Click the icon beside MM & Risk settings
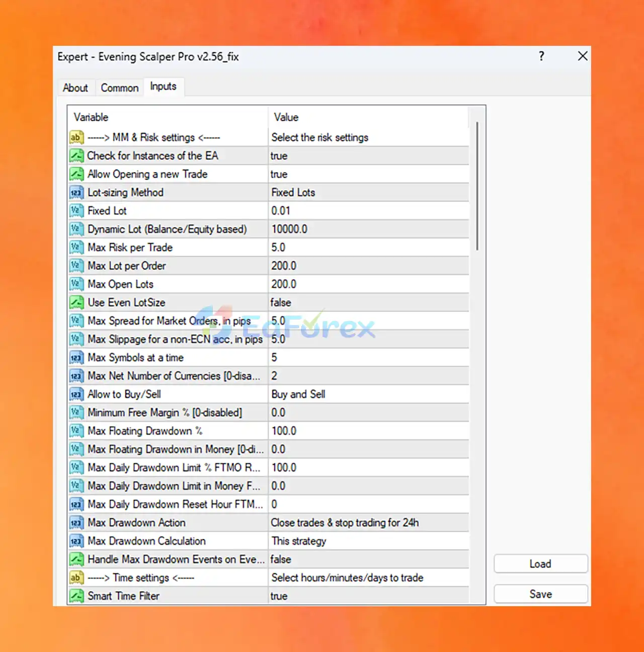The height and width of the screenshot is (652, 644). point(76,137)
